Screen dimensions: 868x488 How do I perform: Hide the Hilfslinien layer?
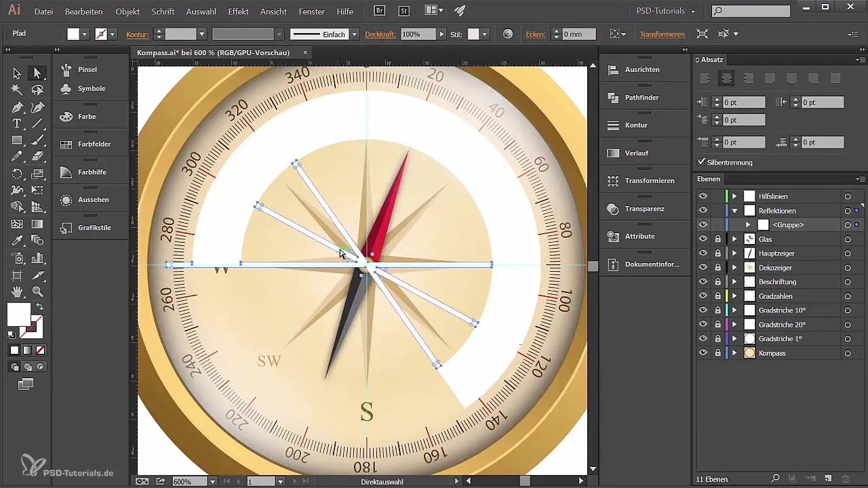click(x=703, y=196)
